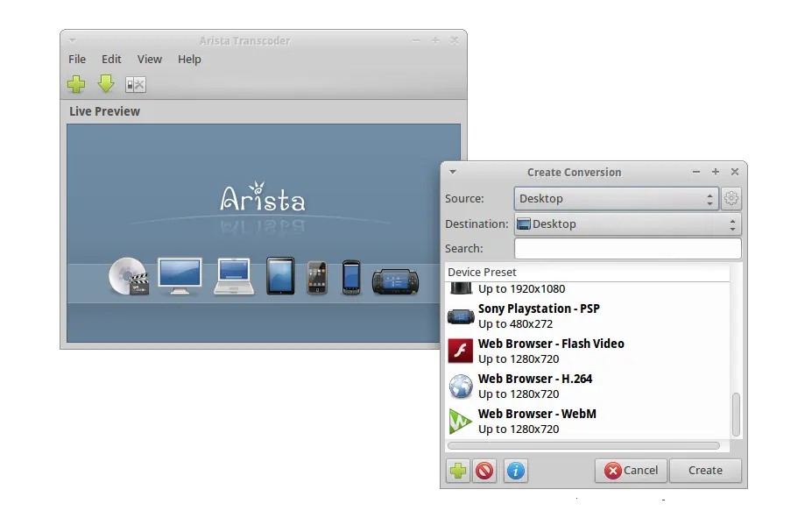
Task: Click the Flash icon beside Flash Video preset
Action: (461, 351)
